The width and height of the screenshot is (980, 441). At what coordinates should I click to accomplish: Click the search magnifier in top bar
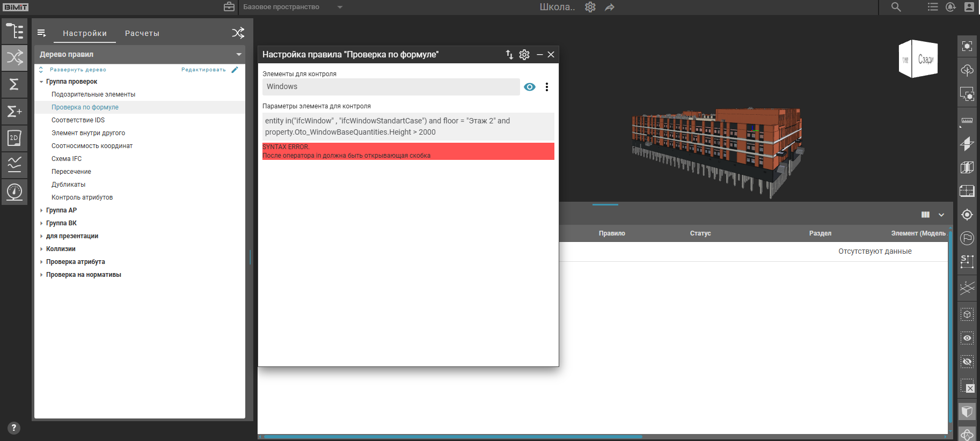pos(896,7)
